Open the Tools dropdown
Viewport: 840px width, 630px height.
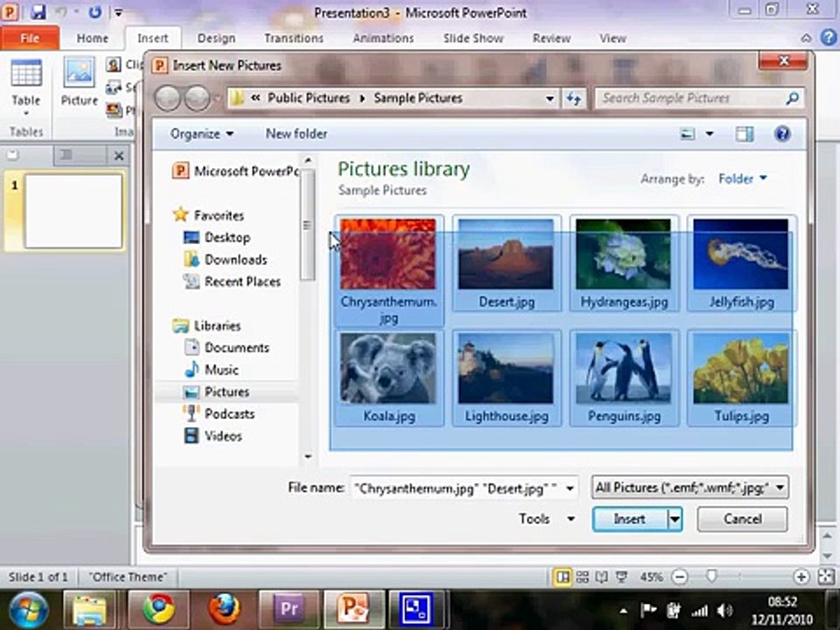[x=547, y=519]
